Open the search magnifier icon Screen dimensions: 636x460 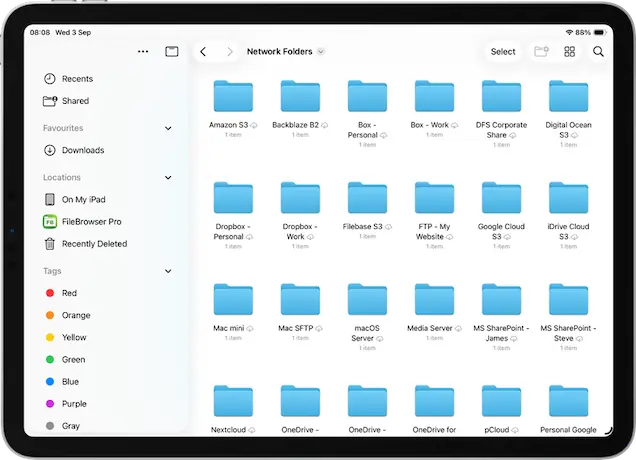tap(598, 52)
